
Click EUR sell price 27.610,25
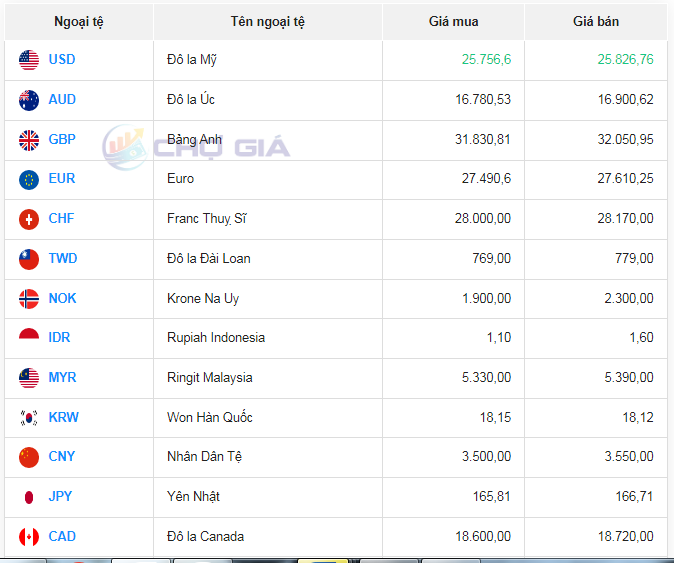click(x=625, y=178)
